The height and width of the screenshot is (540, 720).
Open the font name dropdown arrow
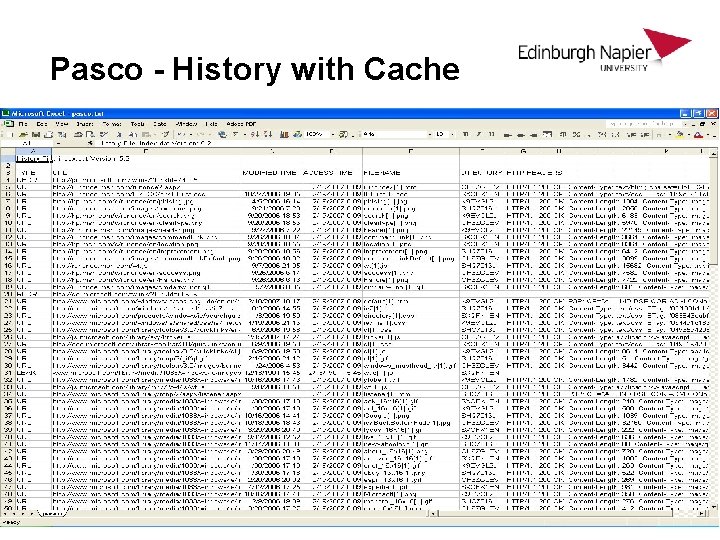(x=430, y=135)
